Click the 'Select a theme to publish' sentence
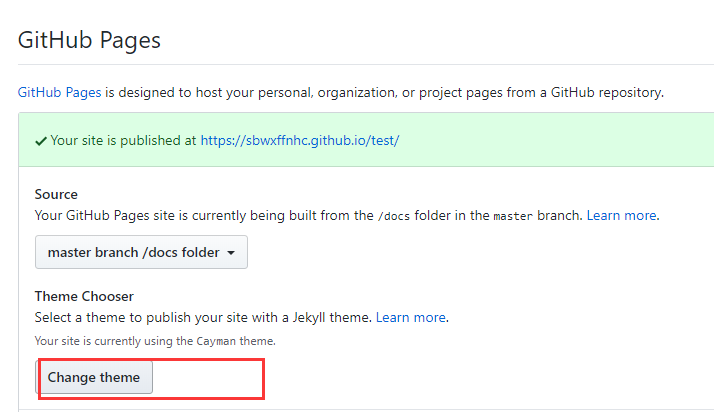This screenshot has height=412, width=714. 200,317
